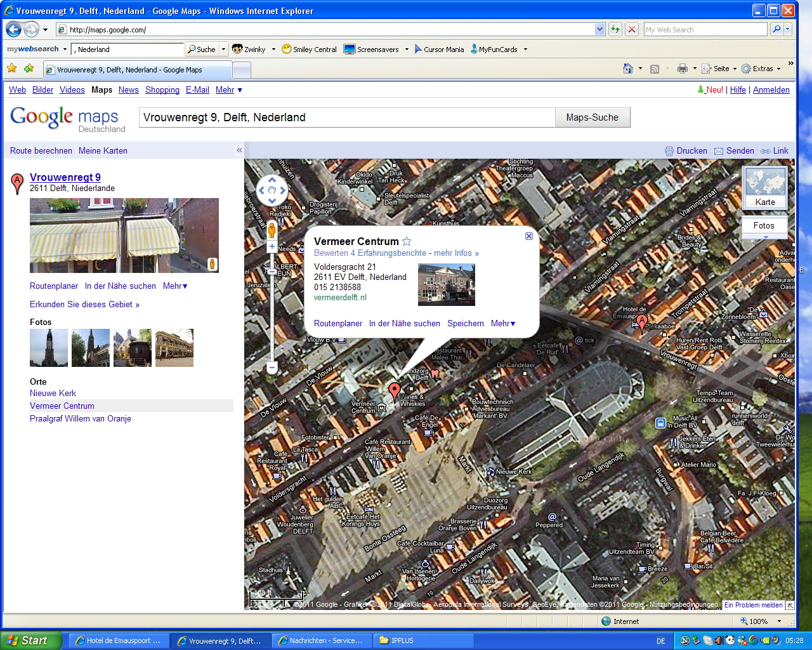The width and height of the screenshot is (812, 650).
Task: Click vermeerdelft.nl website link
Action: [340, 297]
